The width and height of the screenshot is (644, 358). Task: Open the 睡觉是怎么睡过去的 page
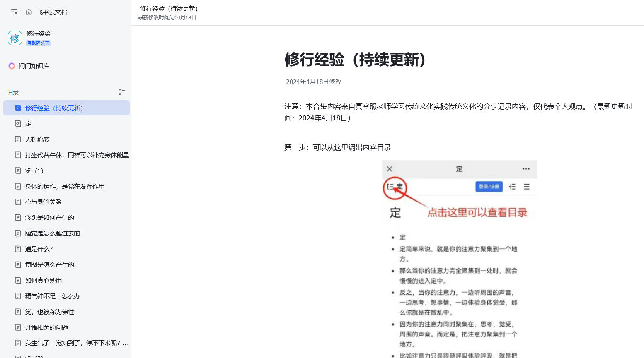(x=66, y=233)
